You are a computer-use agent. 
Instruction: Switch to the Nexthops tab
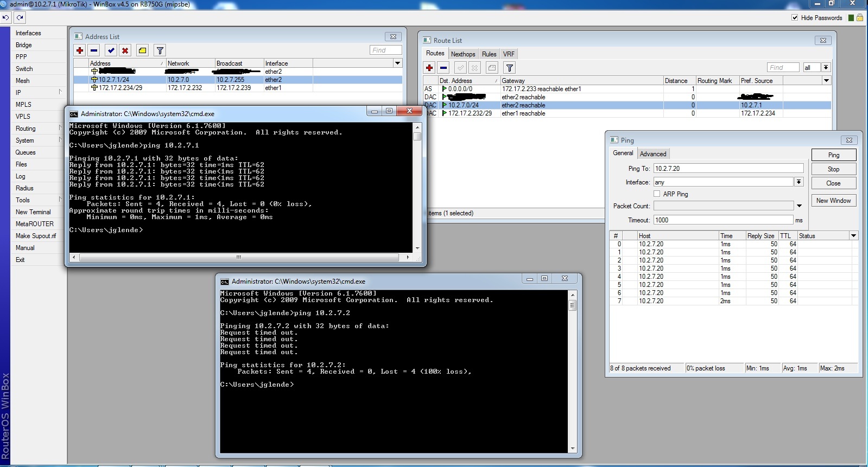(x=462, y=54)
